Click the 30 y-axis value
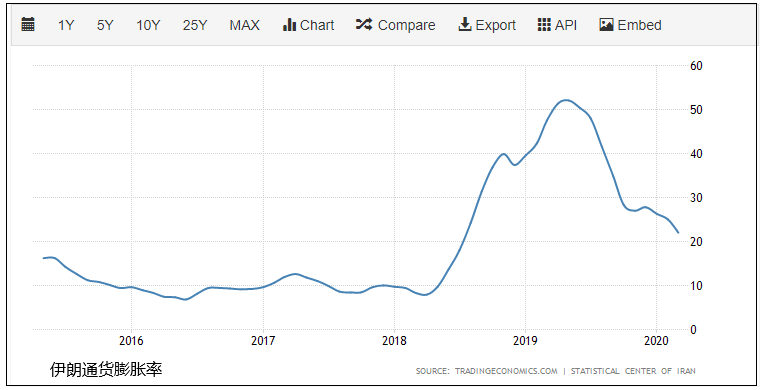This screenshot has width=762, height=390. [696, 198]
